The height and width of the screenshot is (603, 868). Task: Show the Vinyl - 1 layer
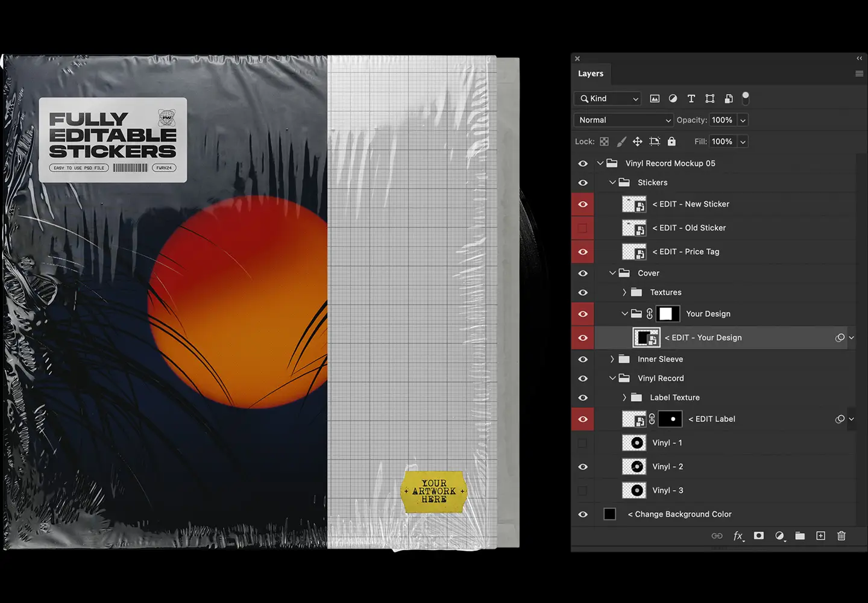point(583,442)
